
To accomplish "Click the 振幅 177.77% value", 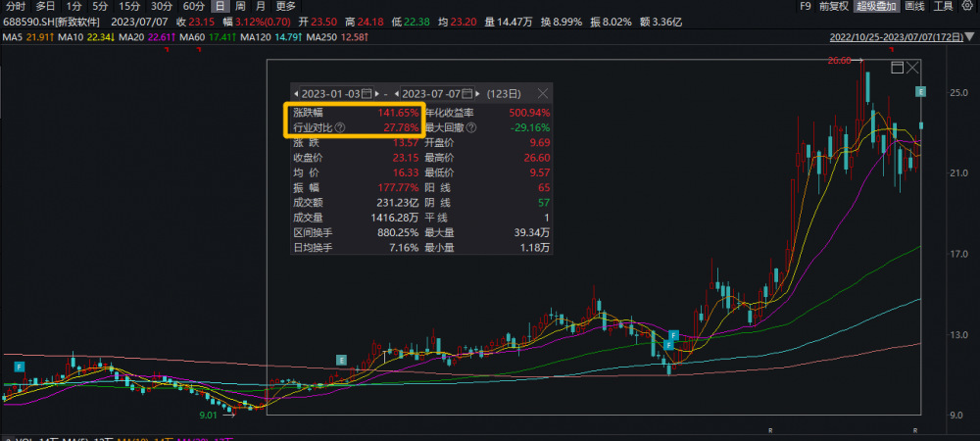I will pyautogui.click(x=398, y=187).
